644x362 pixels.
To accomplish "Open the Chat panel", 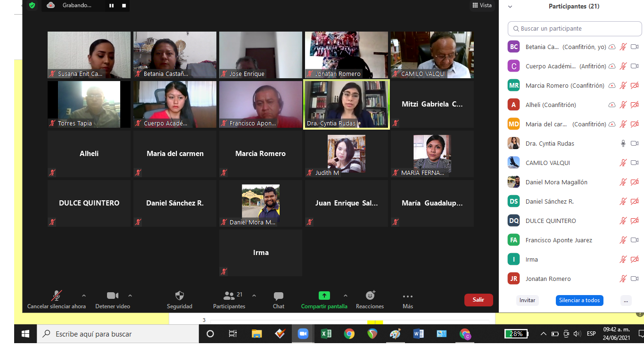I will [279, 296].
